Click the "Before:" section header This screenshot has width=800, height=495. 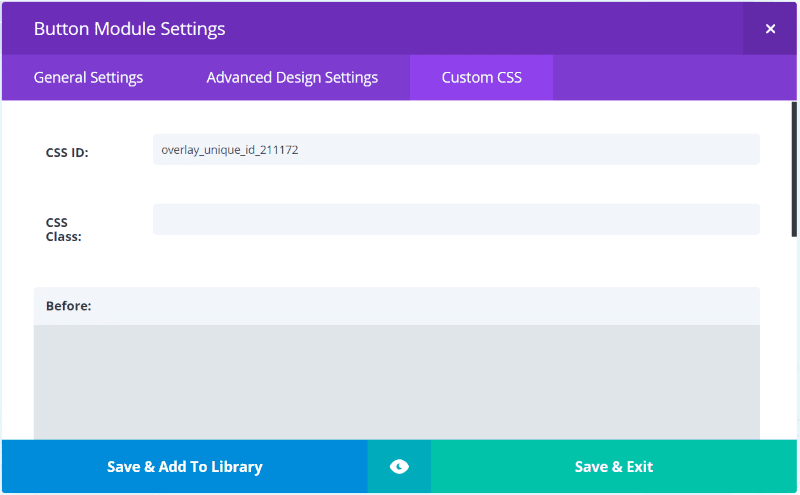pyautogui.click(x=69, y=306)
